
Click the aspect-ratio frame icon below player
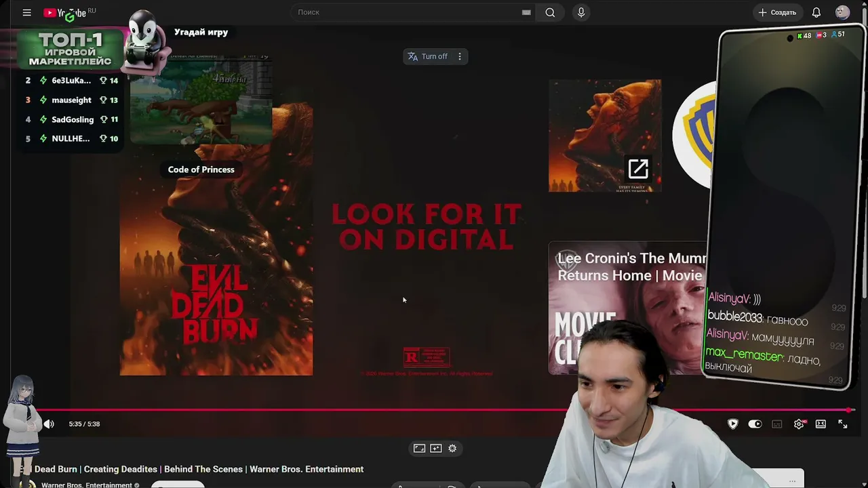pos(419,448)
